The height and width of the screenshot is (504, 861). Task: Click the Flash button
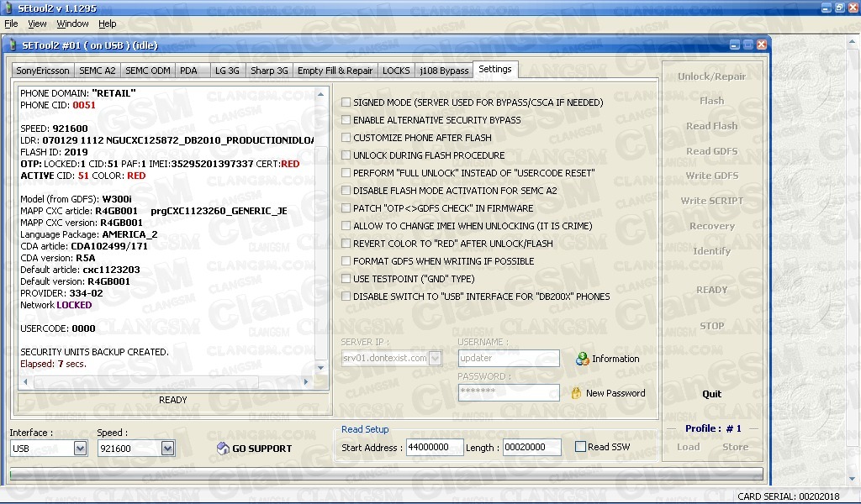[x=711, y=101]
